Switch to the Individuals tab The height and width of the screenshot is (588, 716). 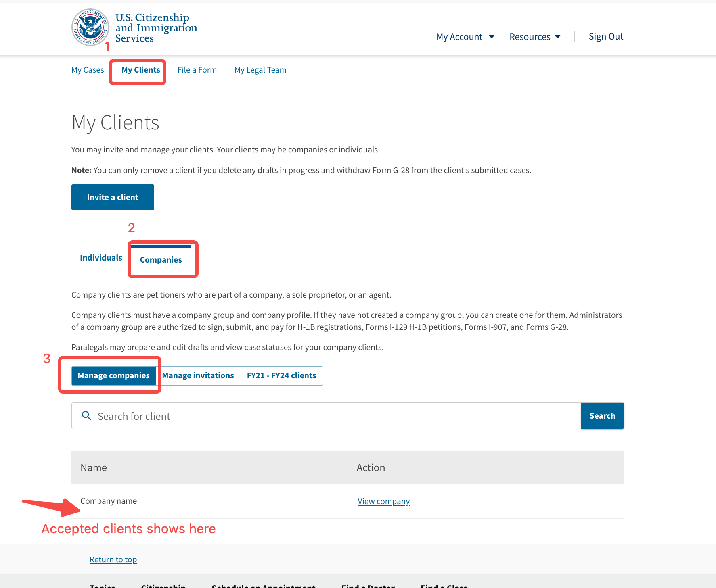click(x=101, y=258)
